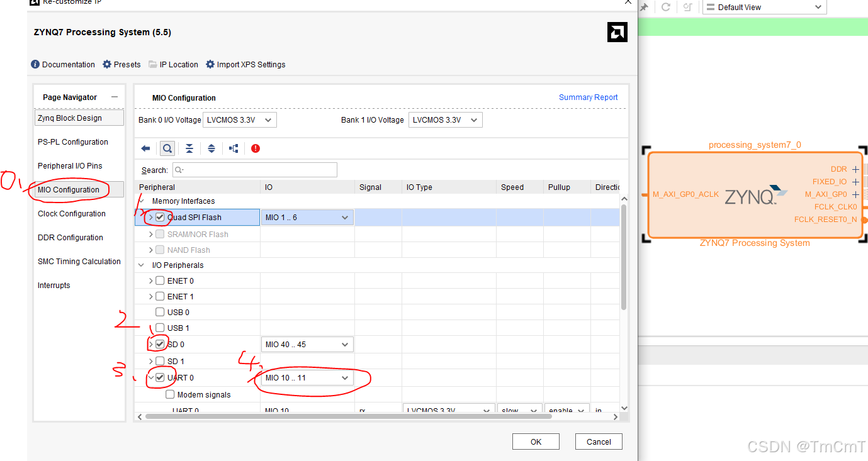Viewport: 868px width, 461px height.
Task: Select the processing_system7_0 block label
Action: pos(755,145)
